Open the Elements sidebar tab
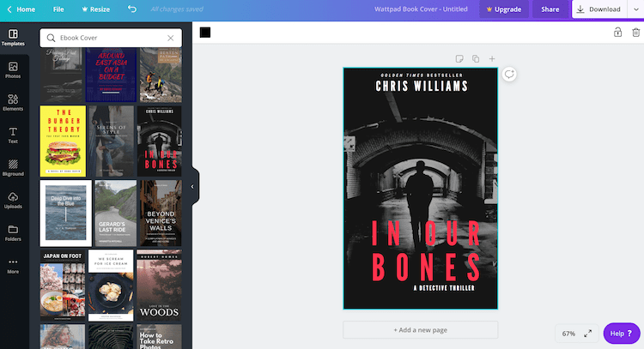 pyautogui.click(x=13, y=103)
